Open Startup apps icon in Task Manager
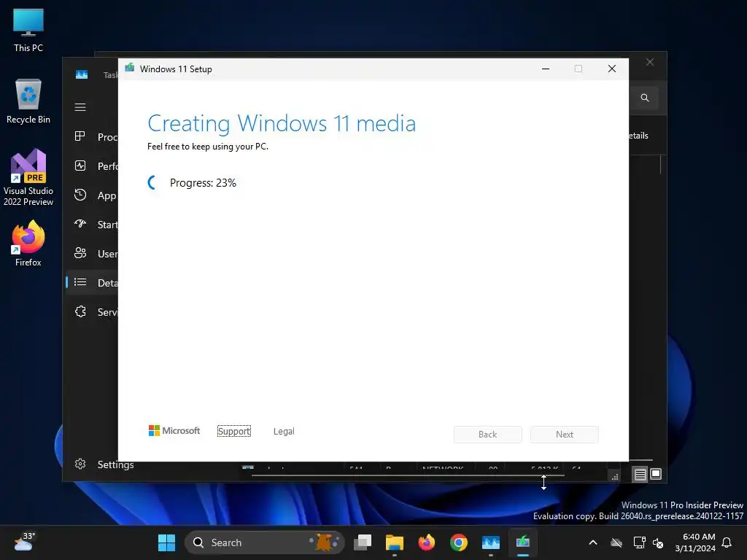 pyautogui.click(x=80, y=224)
